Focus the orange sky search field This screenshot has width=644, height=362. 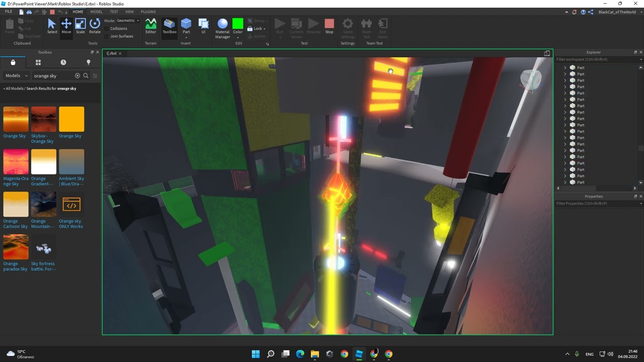[x=52, y=76]
